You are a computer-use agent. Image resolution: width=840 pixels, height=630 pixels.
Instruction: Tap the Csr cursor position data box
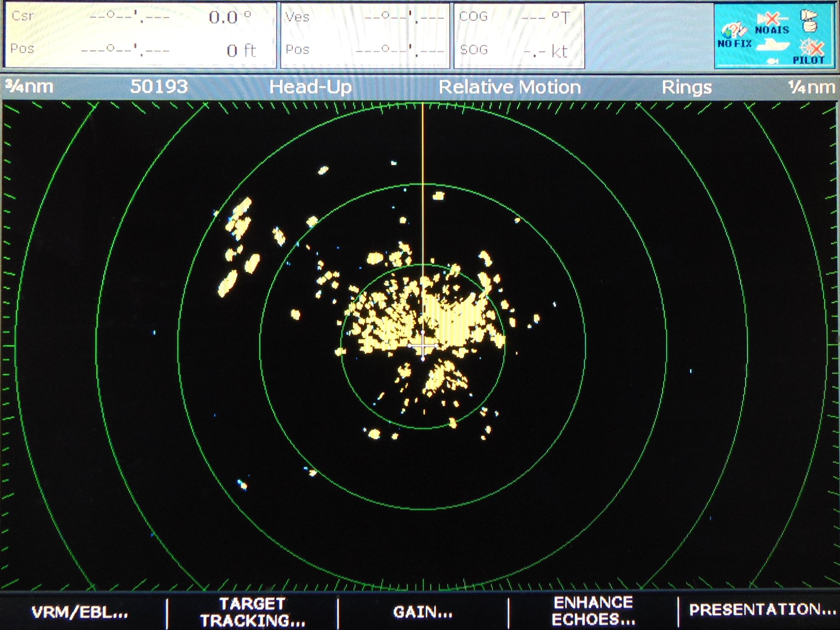click(140, 36)
